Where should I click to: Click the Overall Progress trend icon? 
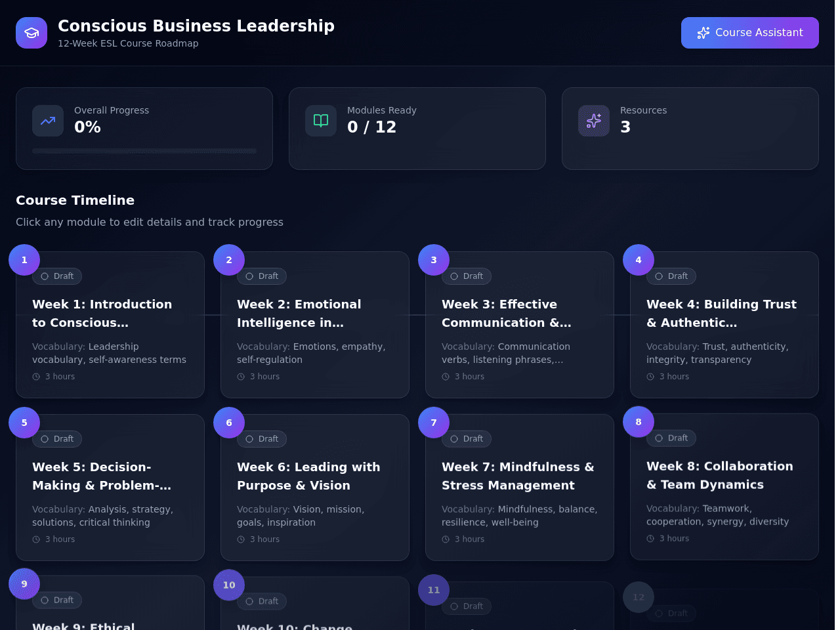(x=48, y=121)
